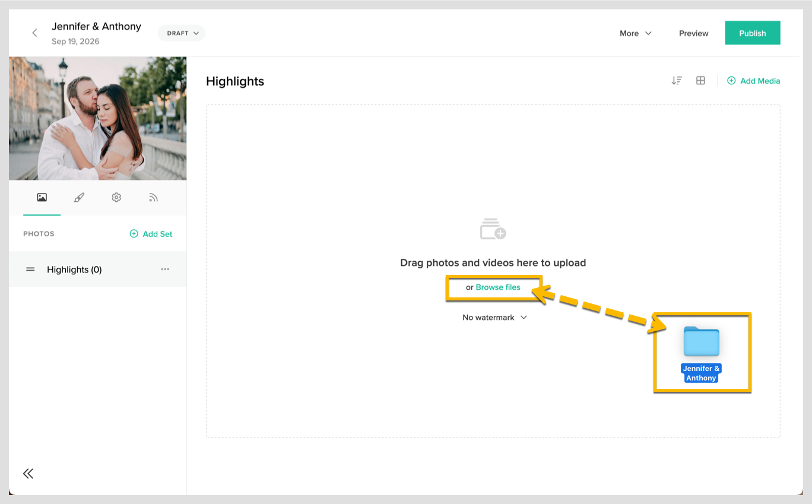Viewport: 812px width, 504px height.
Task: Click the Add Media plus icon
Action: [x=731, y=81]
